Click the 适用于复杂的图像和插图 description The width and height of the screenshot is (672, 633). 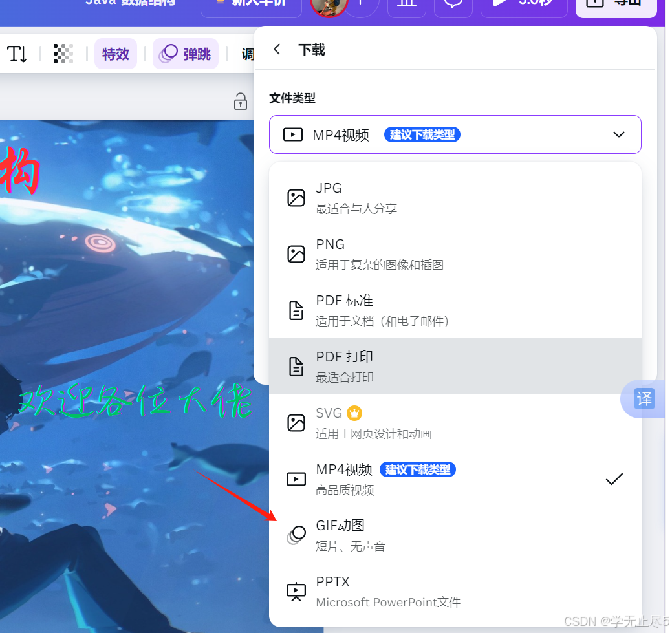[379, 265]
